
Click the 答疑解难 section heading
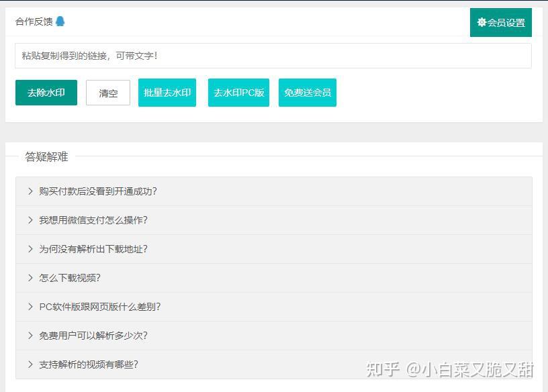(46, 156)
